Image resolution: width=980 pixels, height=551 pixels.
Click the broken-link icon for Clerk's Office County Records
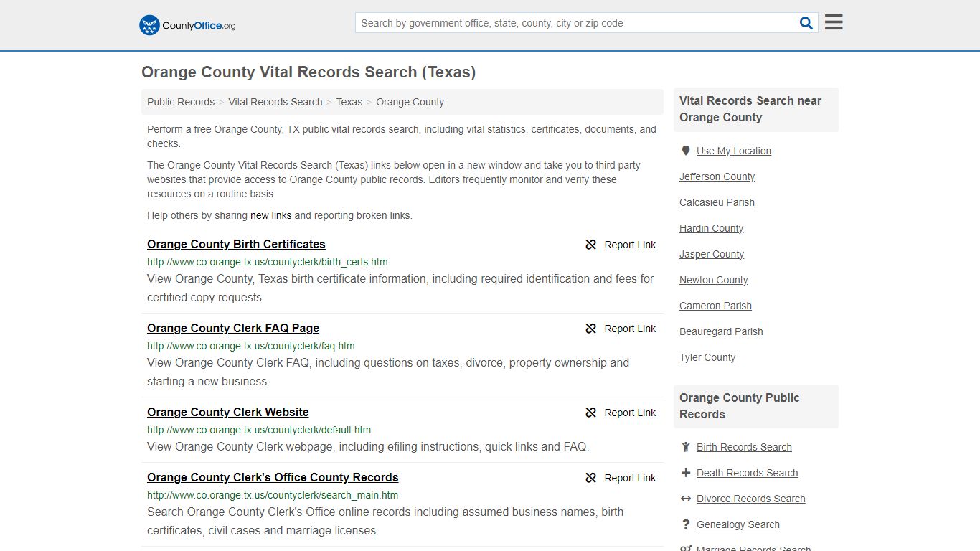click(591, 478)
